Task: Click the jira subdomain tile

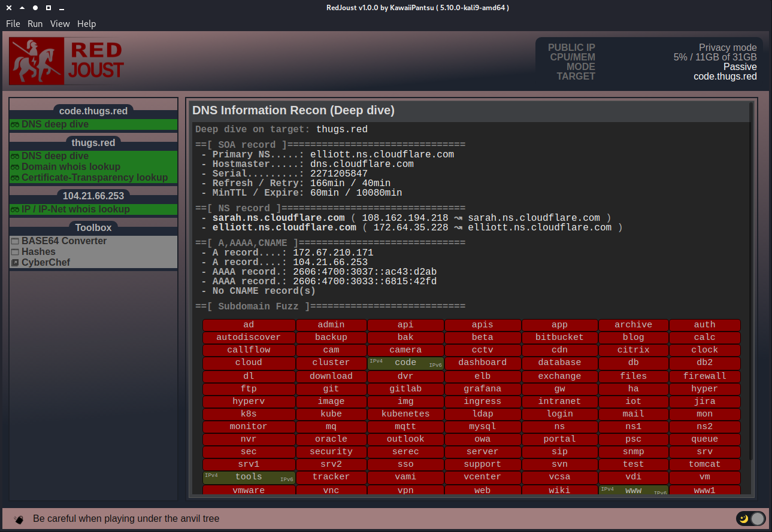Action: point(705,402)
